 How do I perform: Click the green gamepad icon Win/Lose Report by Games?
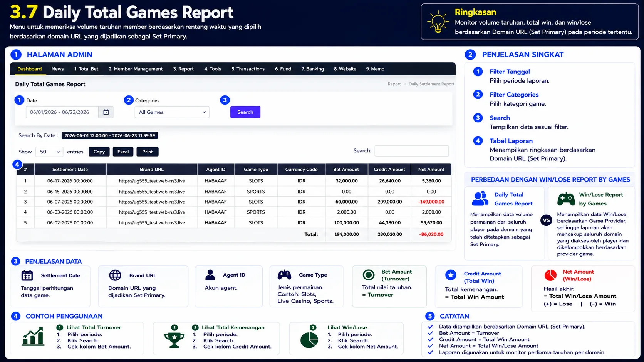click(566, 199)
